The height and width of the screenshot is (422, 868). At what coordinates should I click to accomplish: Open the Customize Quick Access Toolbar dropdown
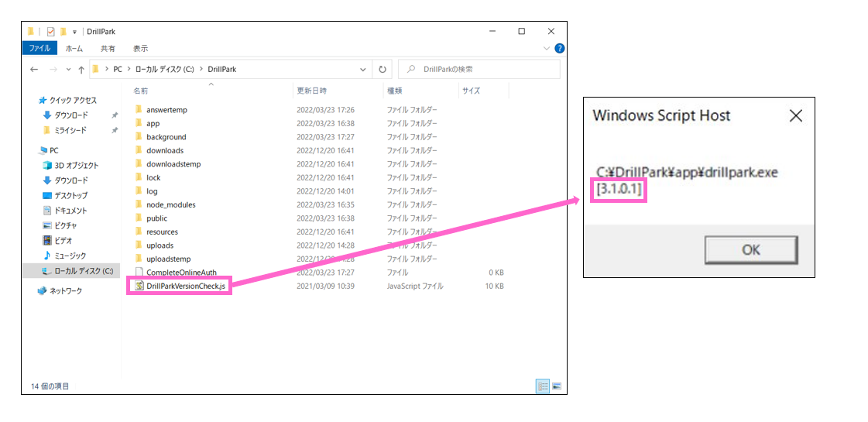(74, 32)
